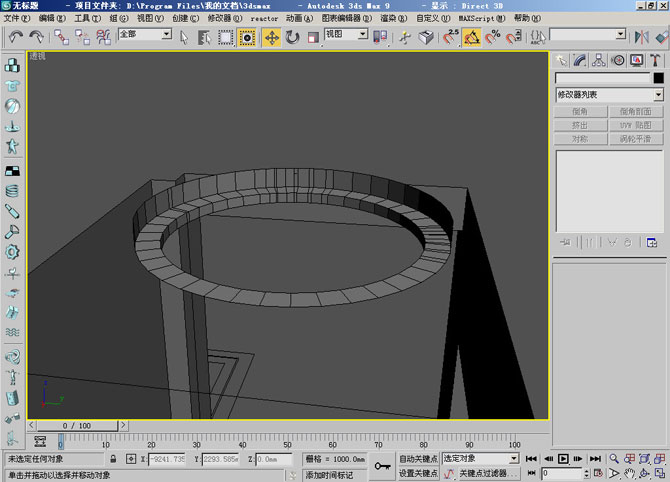Open the Select by Name dialog
The height and width of the screenshot is (482, 670).
coord(205,38)
